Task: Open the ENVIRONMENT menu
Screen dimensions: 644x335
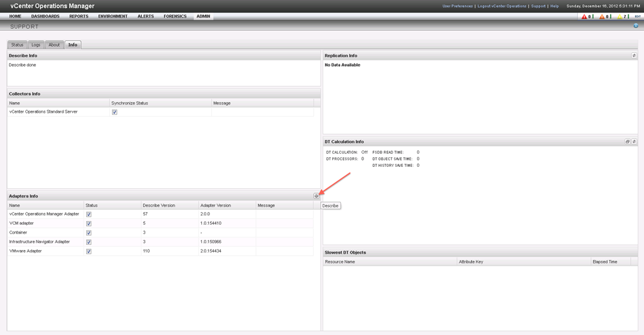Action: 113,16
